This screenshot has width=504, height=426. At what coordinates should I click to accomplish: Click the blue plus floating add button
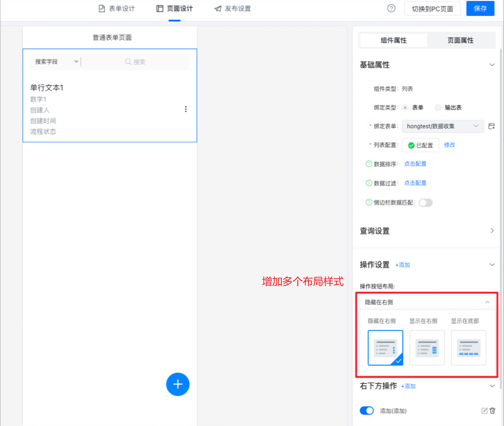[178, 384]
